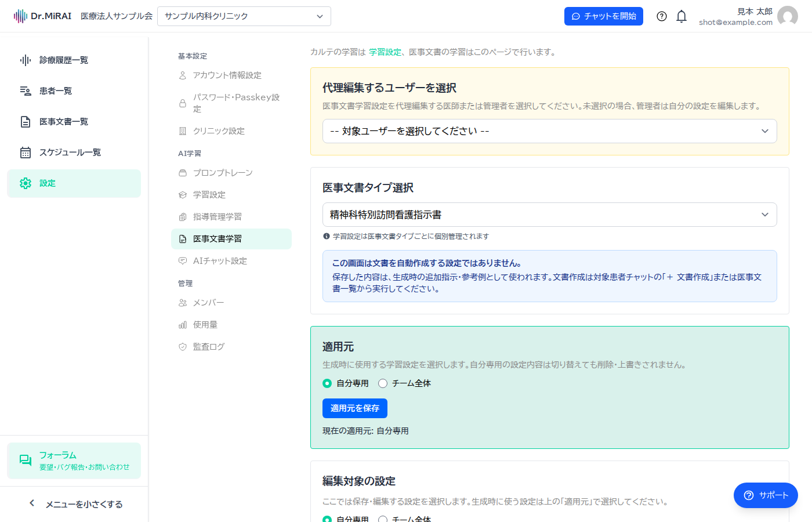Click the 見本 太郎 user name

(x=755, y=12)
